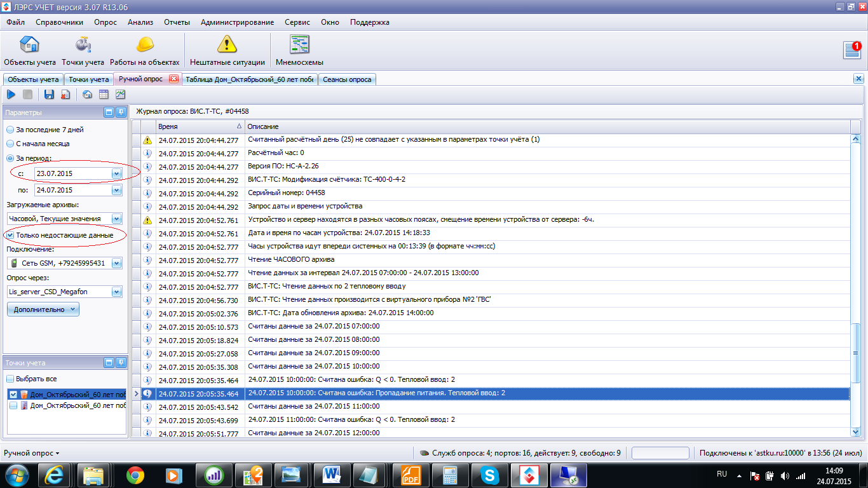
Task: Select the Серийный номер: 04458 log row
Action: (x=491, y=193)
